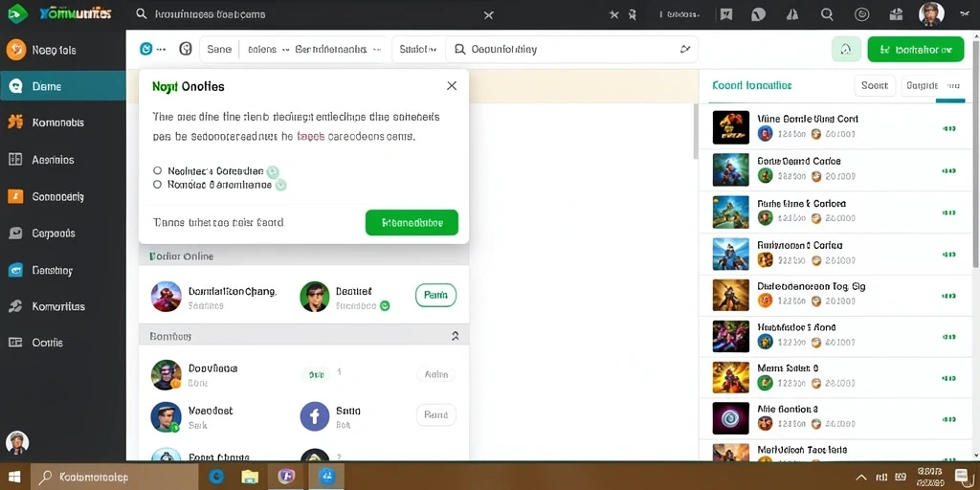The height and width of the screenshot is (490, 980).
Task: Clear the top search bar with its X
Action: click(x=489, y=15)
